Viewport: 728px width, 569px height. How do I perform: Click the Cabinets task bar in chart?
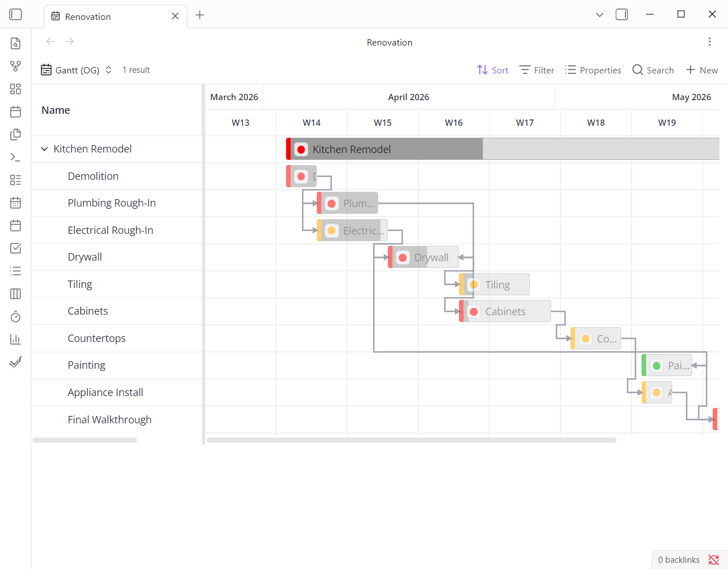(505, 311)
